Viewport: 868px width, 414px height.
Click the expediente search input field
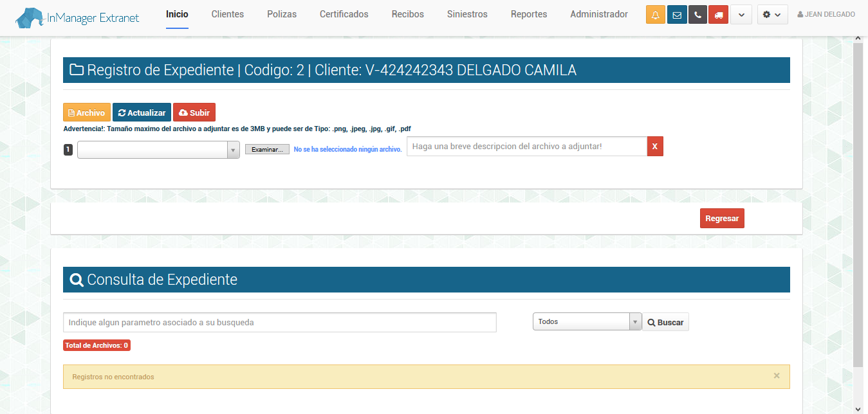280,322
